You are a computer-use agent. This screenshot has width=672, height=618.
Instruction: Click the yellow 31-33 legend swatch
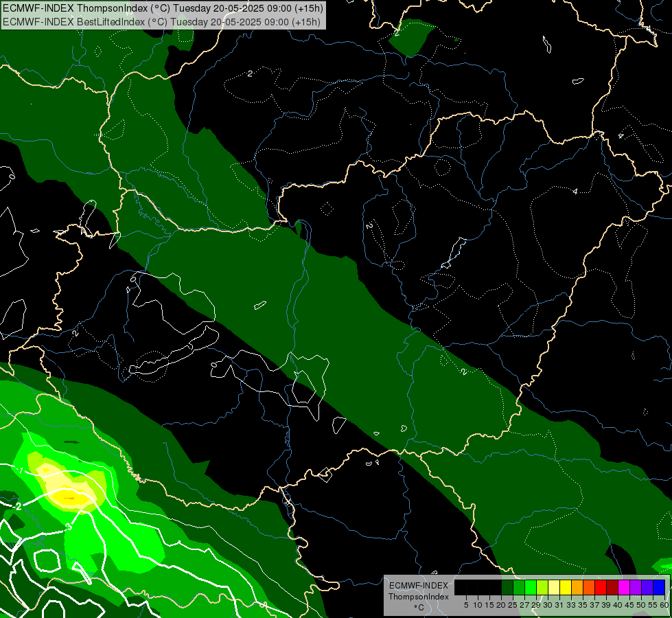[x=566, y=588]
